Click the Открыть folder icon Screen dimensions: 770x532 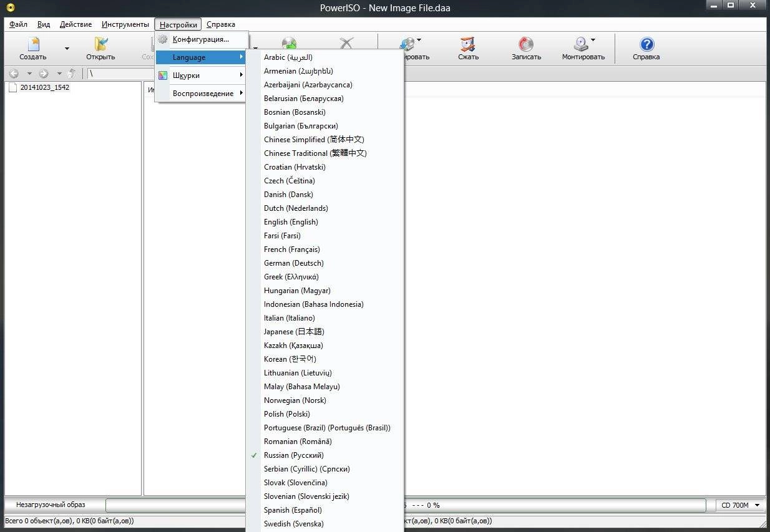coord(100,44)
